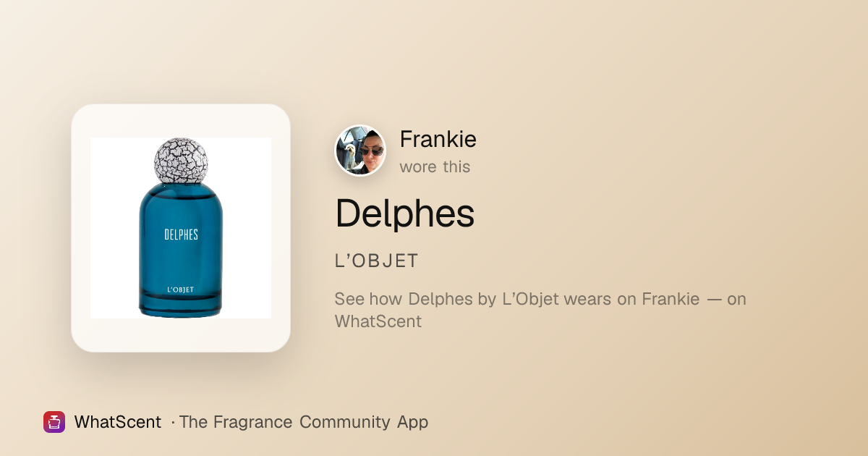
Task: Open the Delphes perfume product thumbnail
Action: click(x=181, y=228)
